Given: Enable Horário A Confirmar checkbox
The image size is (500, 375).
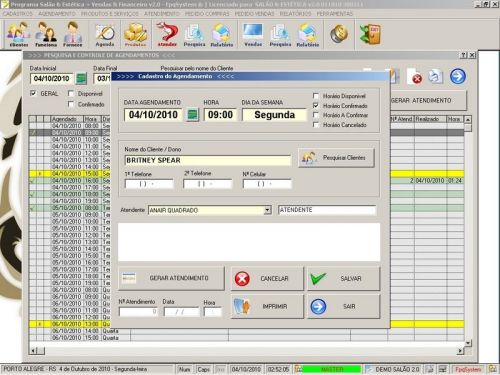Looking at the screenshot, I should click(316, 115).
